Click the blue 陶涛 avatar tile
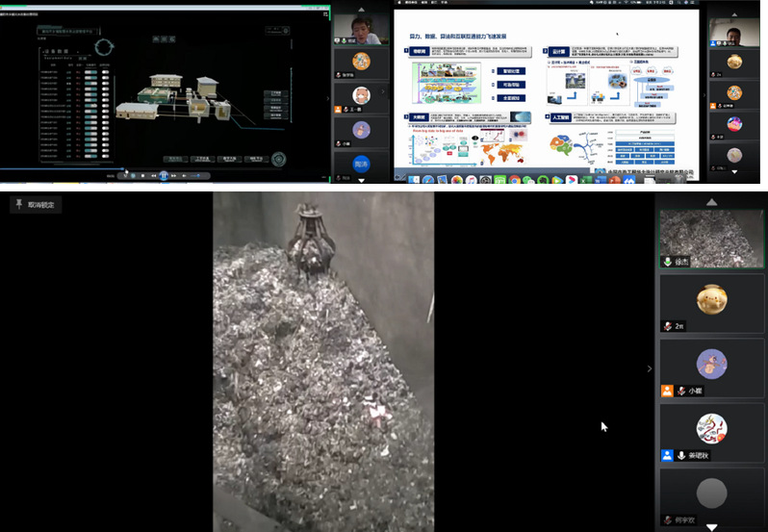Viewport: 768px width, 532px height. tap(361, 164)
